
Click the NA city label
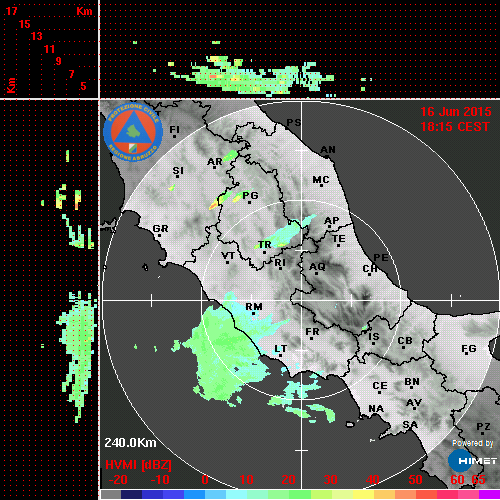pos(376,409)
